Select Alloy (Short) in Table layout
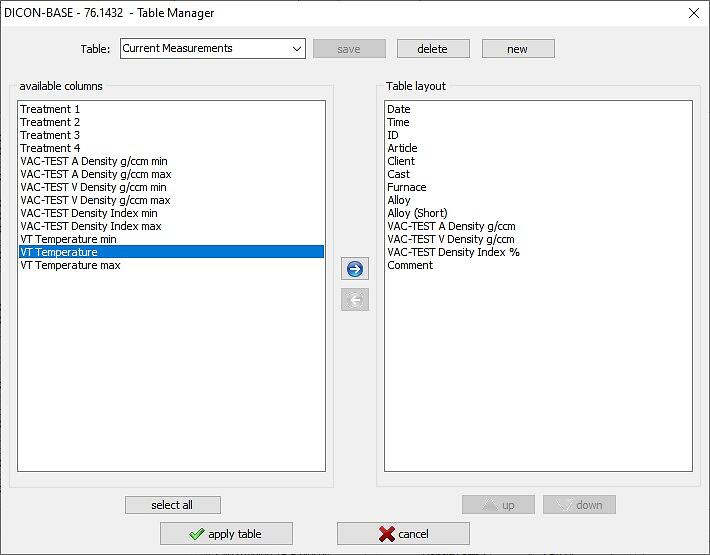This screenshot has height=555, width=710. (418, 213)
